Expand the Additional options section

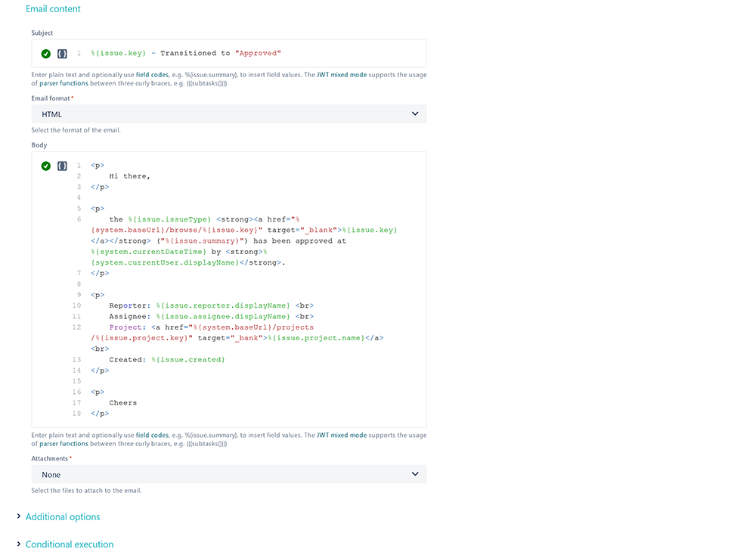point(63,516)
